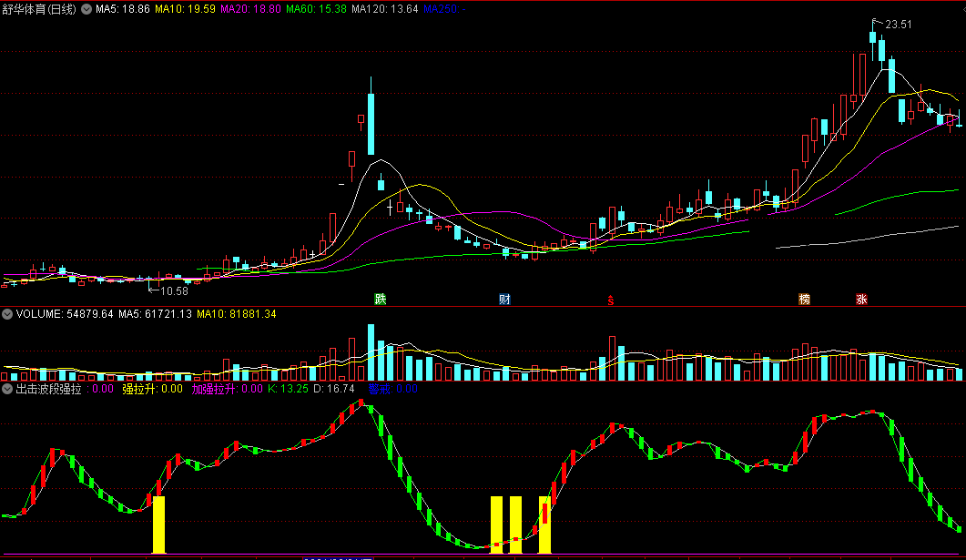Click the red 涨 event marker
The image size is (966, 560).
(861, 300)
